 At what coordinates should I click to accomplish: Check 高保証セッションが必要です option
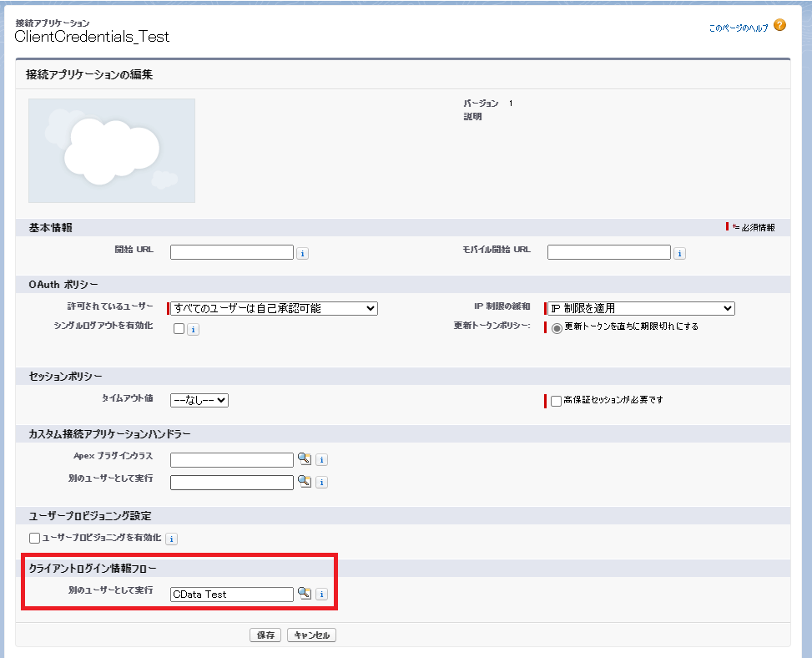pos(556,401)
